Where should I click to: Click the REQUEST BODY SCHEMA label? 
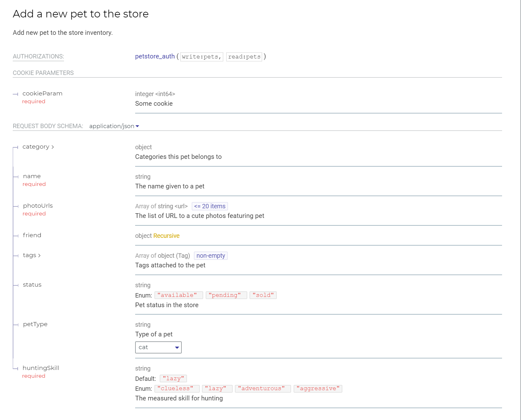point(48,126)
